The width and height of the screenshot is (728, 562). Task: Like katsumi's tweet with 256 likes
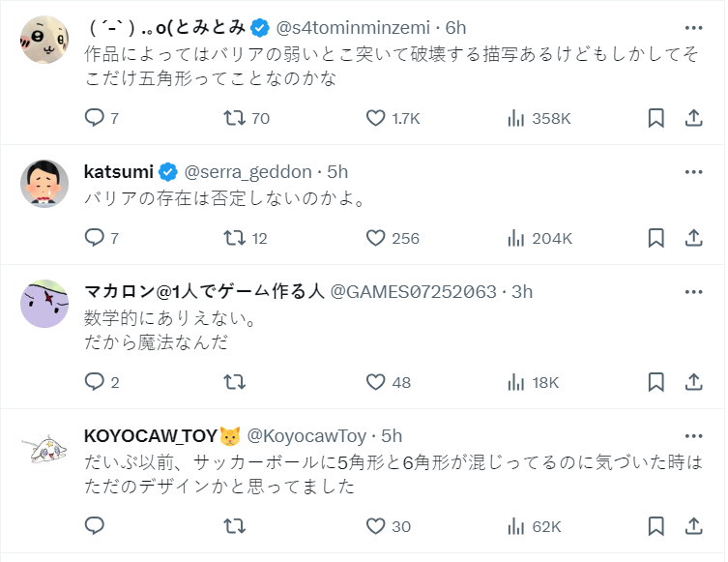376,238
